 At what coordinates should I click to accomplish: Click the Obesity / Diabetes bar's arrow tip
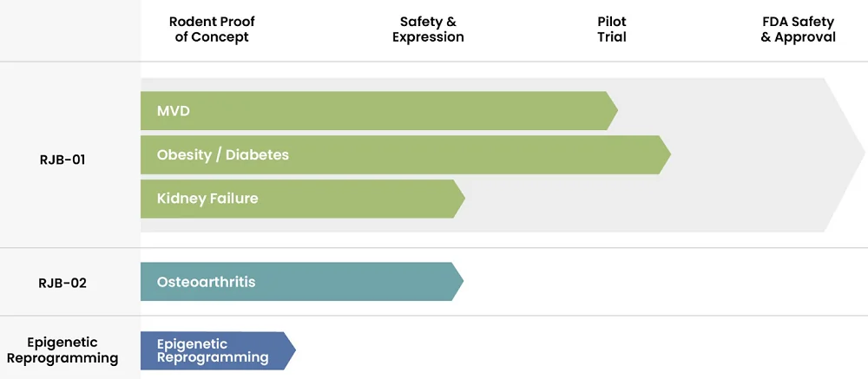(x=666, y=154)
